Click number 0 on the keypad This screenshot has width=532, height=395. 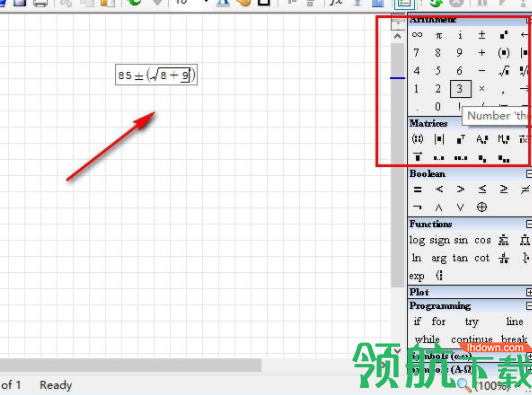[438, 107]
